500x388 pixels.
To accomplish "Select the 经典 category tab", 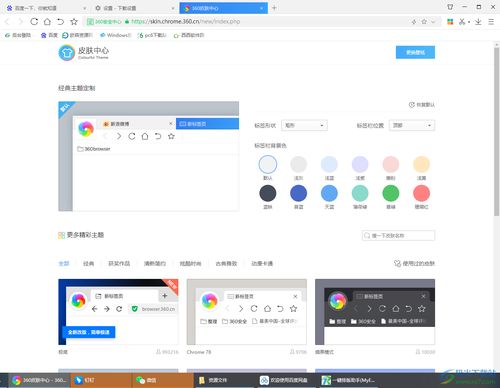I will point(88,264).
